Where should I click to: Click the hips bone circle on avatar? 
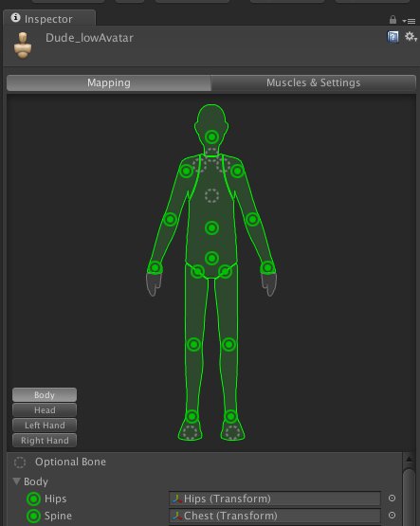point(211,259)
